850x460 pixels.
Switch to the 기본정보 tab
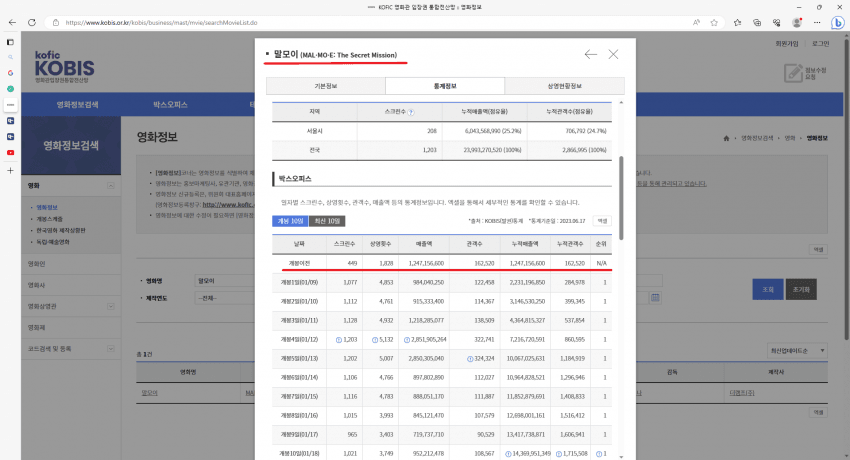click(x=326, y=86)
